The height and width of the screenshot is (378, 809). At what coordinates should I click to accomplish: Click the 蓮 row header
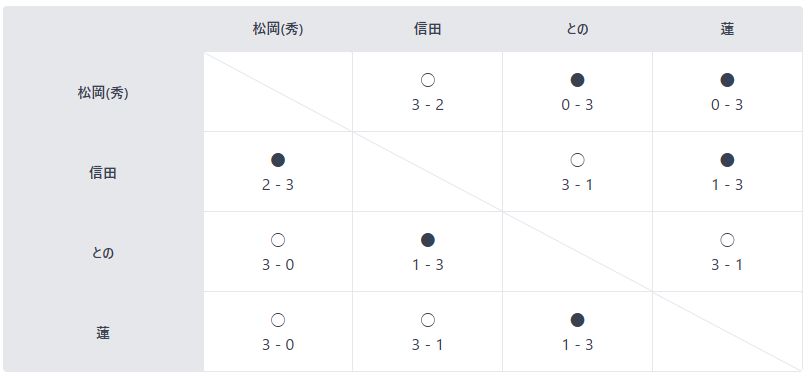[x=103, y=333]
